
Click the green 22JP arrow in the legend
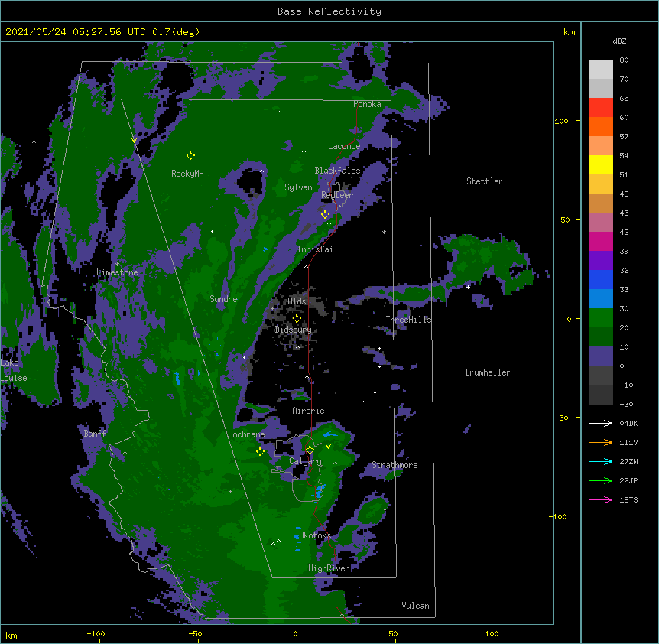601,480
